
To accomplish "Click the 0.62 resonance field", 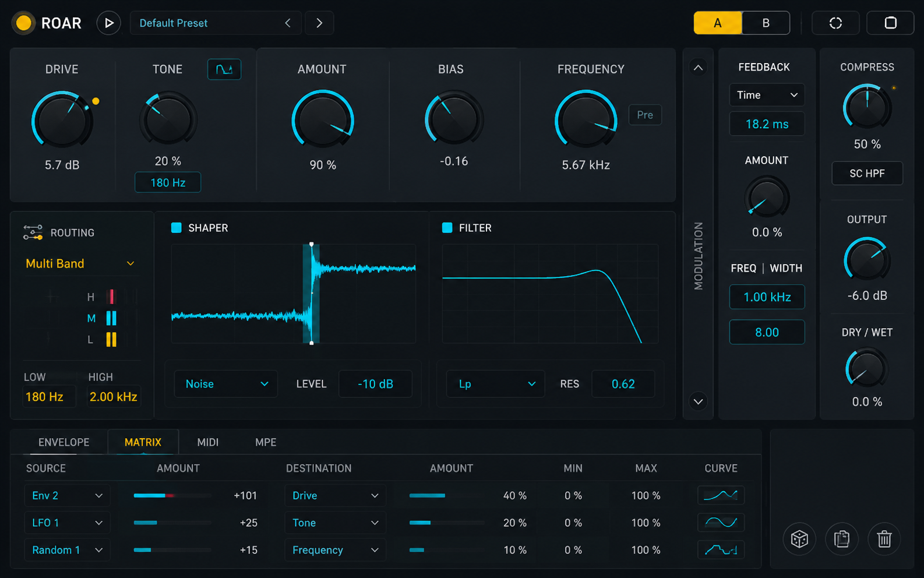I will [623, 384].
